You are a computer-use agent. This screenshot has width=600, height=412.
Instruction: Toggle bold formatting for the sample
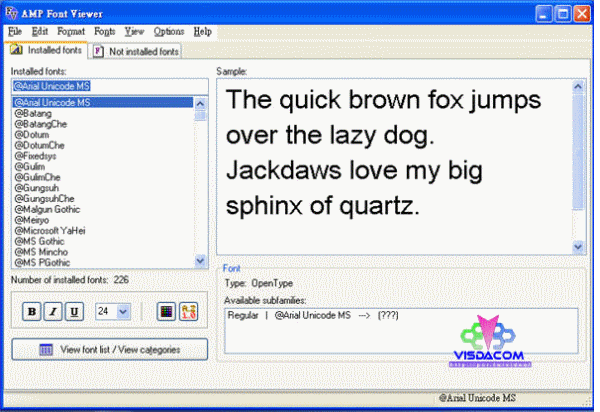(33, 312)
